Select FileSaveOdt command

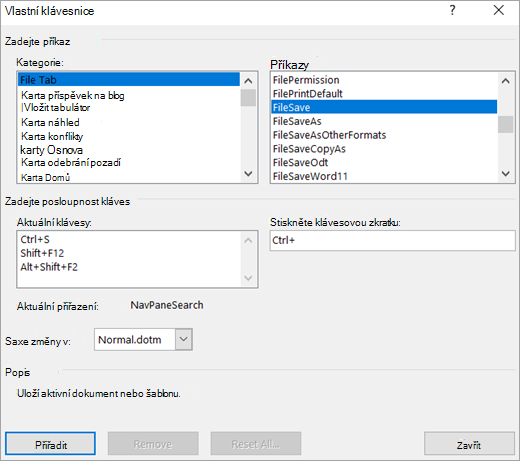pos(384,162)
